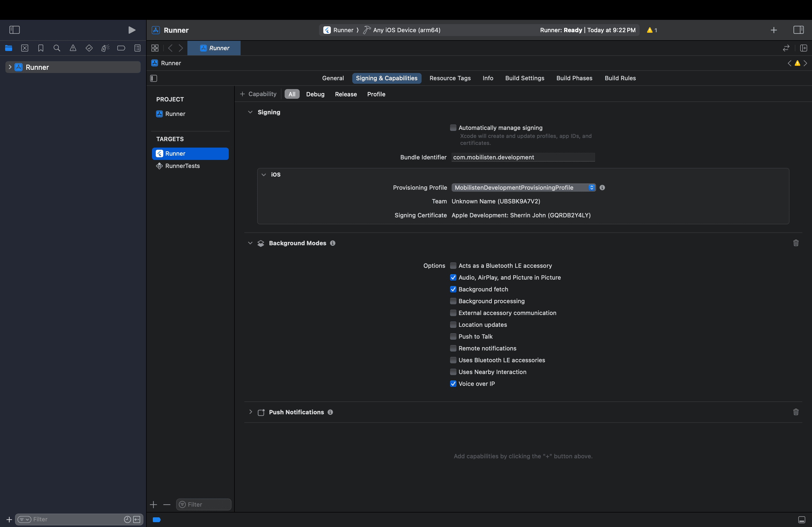Select the Release configuration tab

[x=346, y=94]
